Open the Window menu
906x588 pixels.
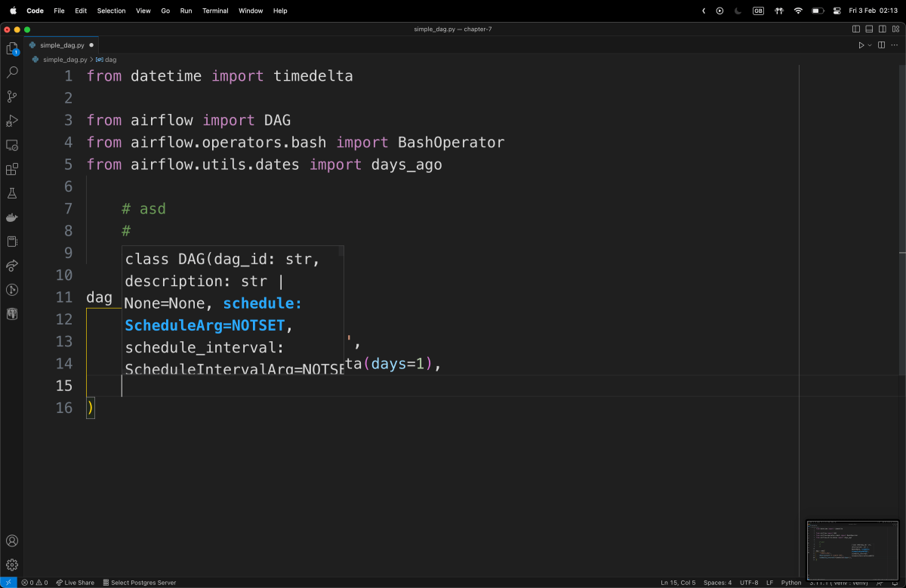[251, 11]
